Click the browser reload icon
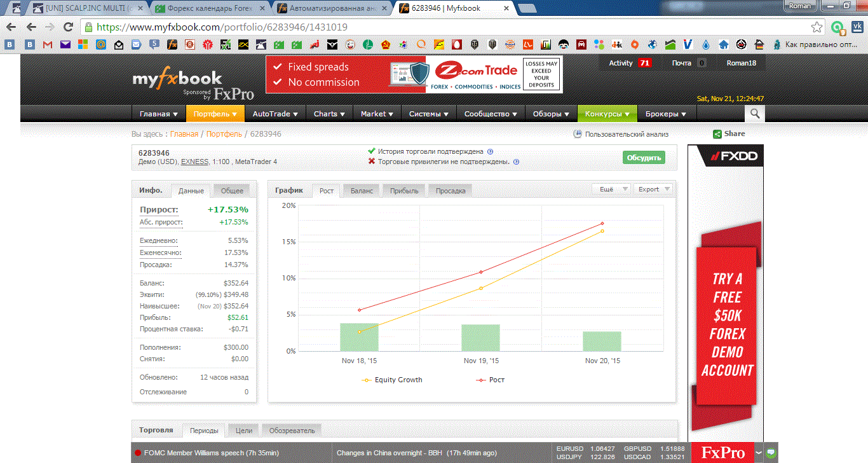The height and width of the screenshot is (463, 868). tap(68, 27)
